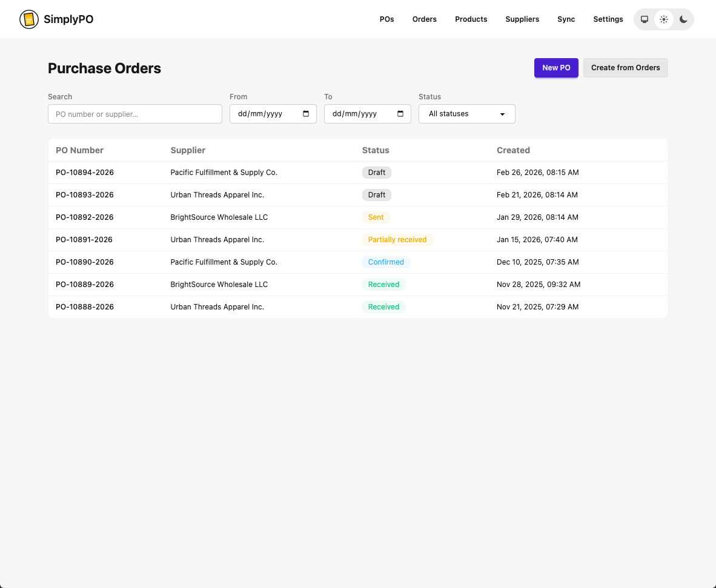
Task: Click the light mode sun icon
Action: click(663, 19)
